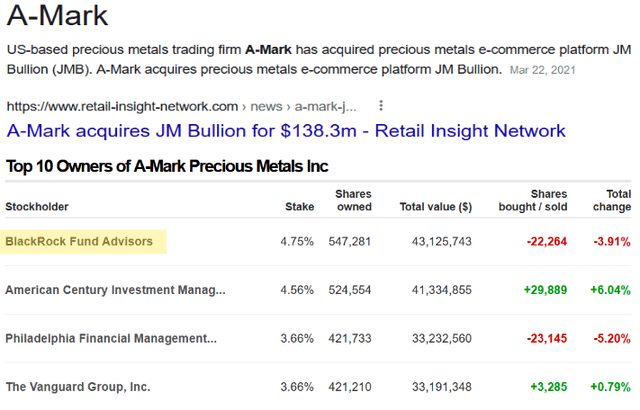
Task: Select the BlackRock Fund Advisors stockholder
Action: pyautogui.click(x=79, y=242)
